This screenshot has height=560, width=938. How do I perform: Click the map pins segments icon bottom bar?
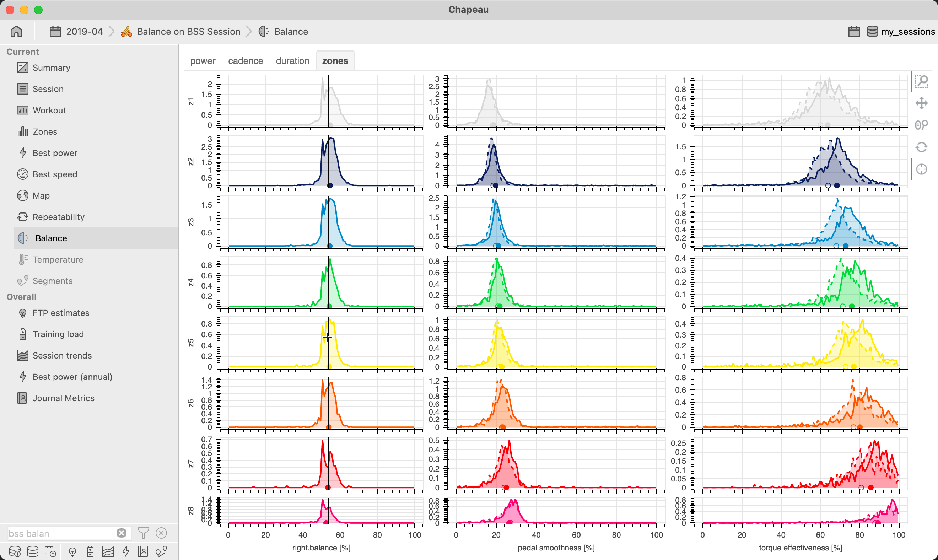pos(162,551)
